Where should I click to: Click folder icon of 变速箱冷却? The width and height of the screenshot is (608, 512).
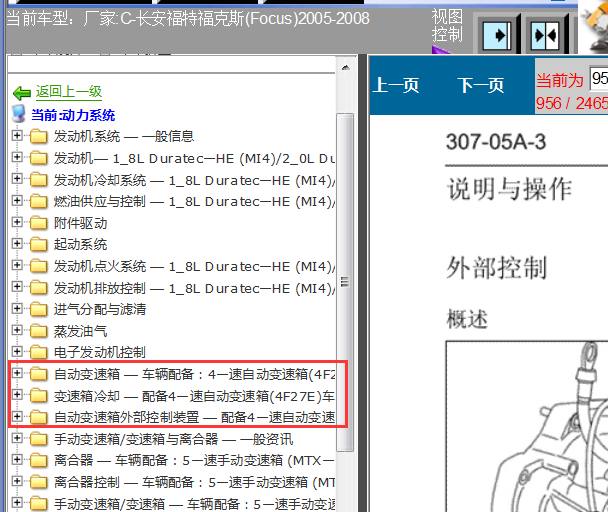coord(39,396)
